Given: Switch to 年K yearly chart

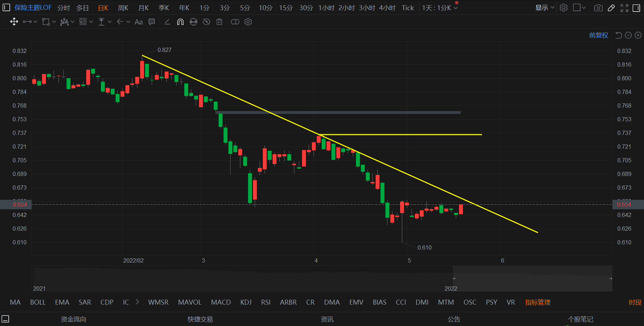Looking at the screenshot, I should click(x=184, y=8).
